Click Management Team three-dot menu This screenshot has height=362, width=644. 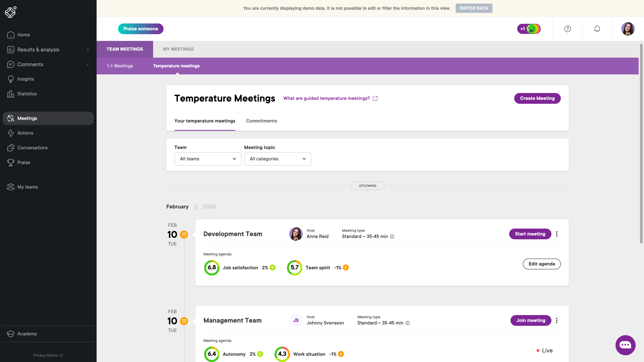coord(557,321)
